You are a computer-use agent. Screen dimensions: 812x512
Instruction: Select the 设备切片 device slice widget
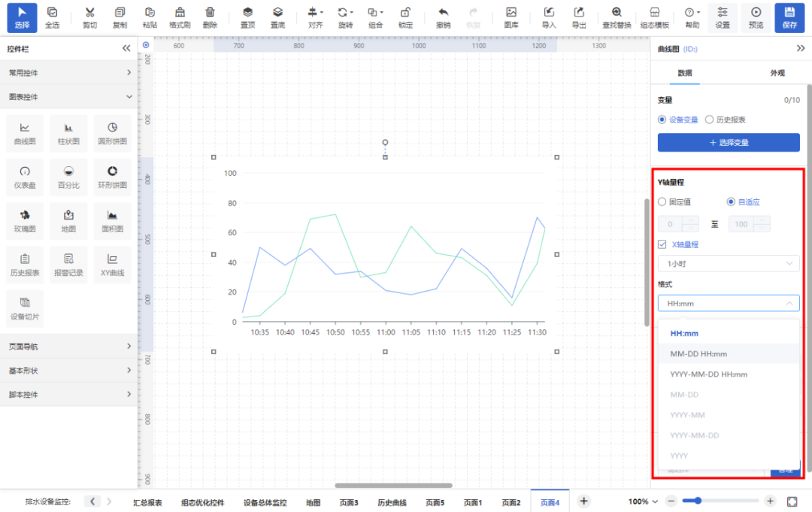tap(25, 309)
